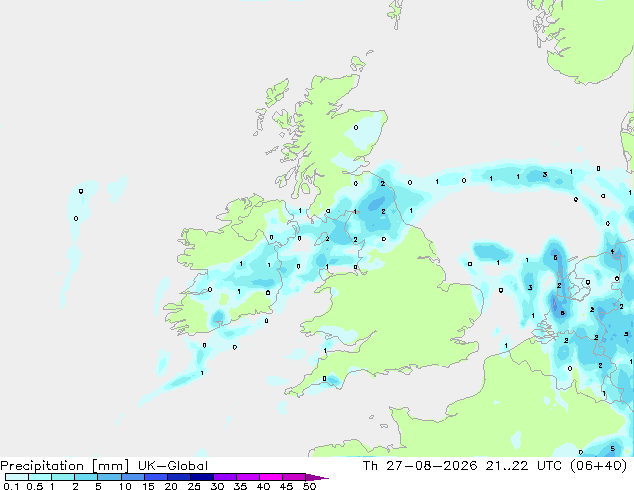
Task: Click the 45 to 50 mm legend swatch
Action: (x=294, y=477)
